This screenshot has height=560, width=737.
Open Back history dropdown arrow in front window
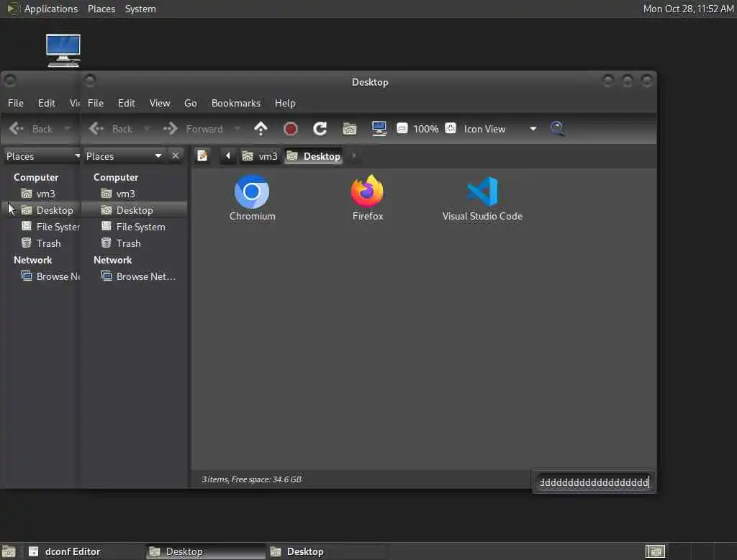coord(146,128)
